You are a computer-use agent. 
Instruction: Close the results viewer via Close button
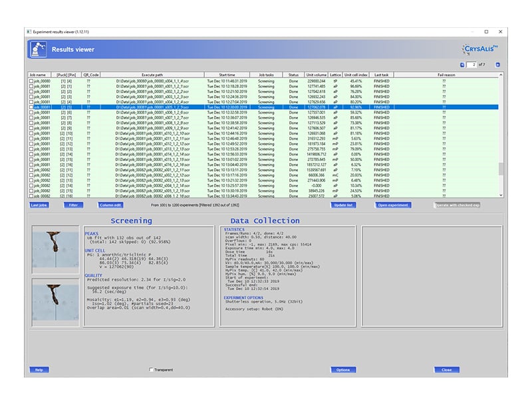[x=447, y=369]
